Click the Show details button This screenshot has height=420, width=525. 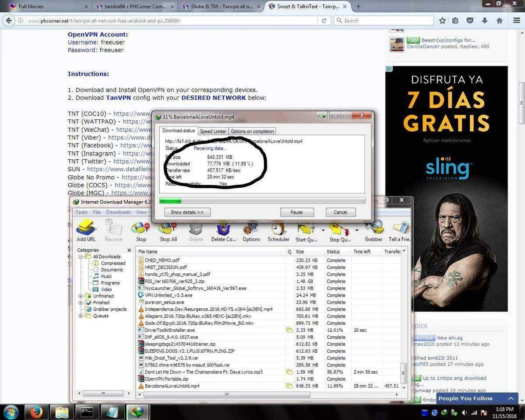point(187,212)
